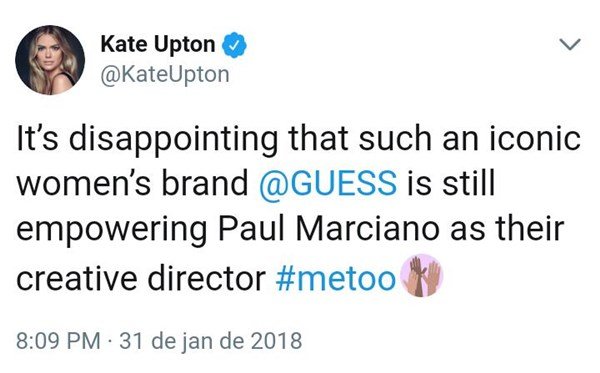Click the raised hands emoji icon
Image resolution: width=600 pixels, height=373 pixels.
pos(421,275)
